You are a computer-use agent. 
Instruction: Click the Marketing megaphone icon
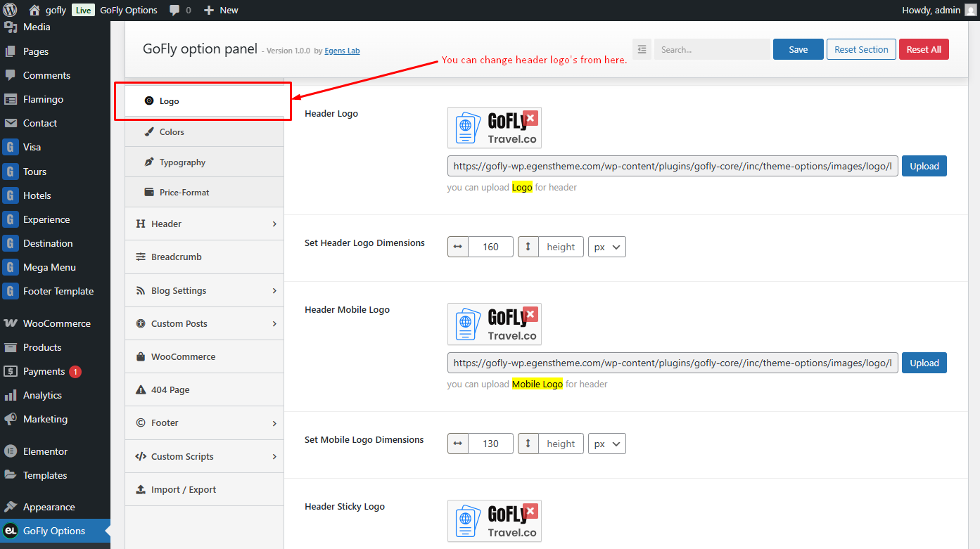pyautogui.click(x=11, y=419)
